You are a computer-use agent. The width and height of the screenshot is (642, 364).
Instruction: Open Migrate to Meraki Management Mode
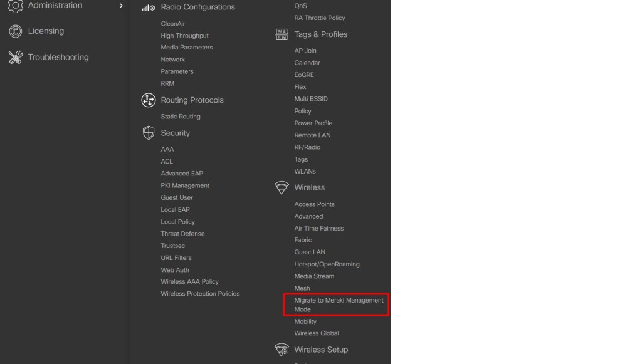click(x=339, y=304)
